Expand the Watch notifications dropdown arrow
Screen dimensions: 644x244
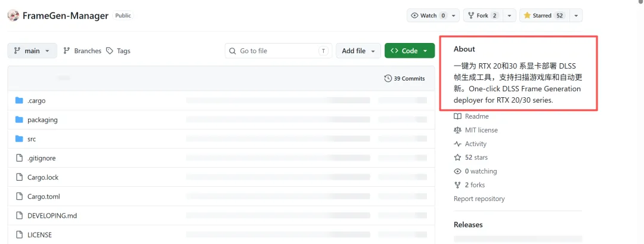(454, 16)
